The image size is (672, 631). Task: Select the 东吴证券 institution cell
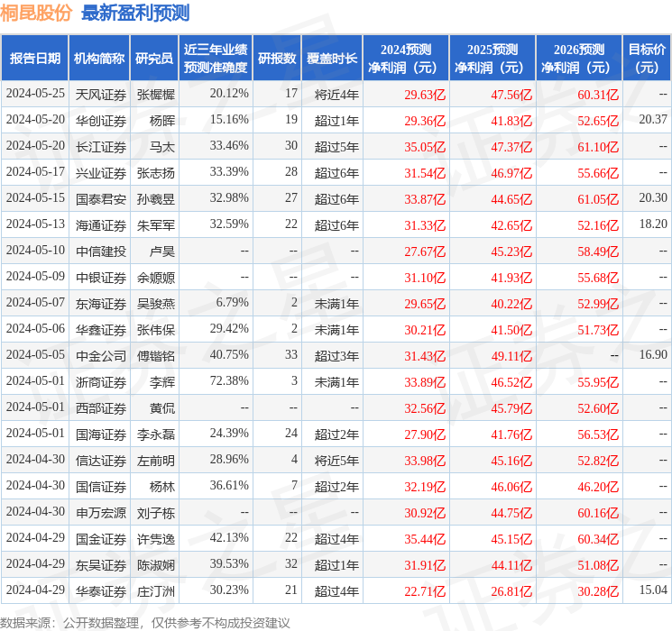pos(101,565)
